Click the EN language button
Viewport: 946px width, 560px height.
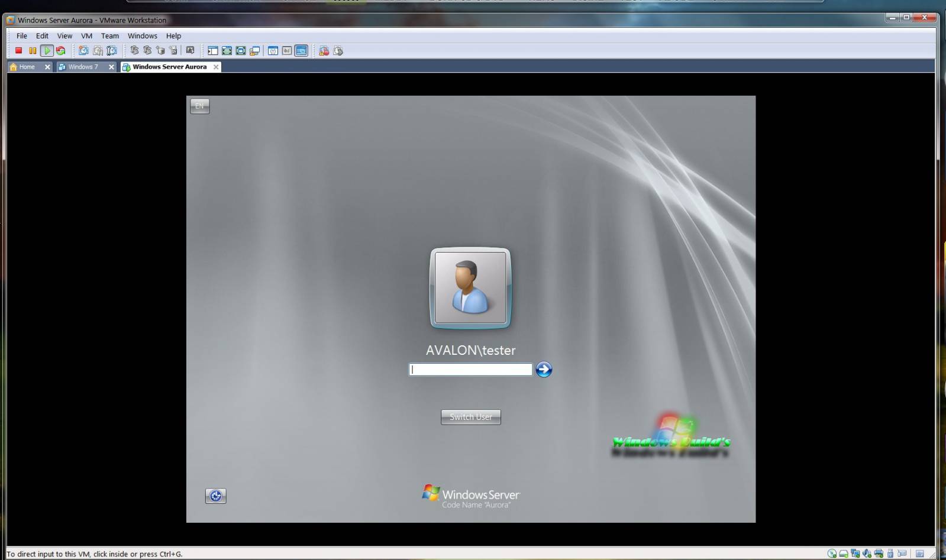tap(199, 106)
